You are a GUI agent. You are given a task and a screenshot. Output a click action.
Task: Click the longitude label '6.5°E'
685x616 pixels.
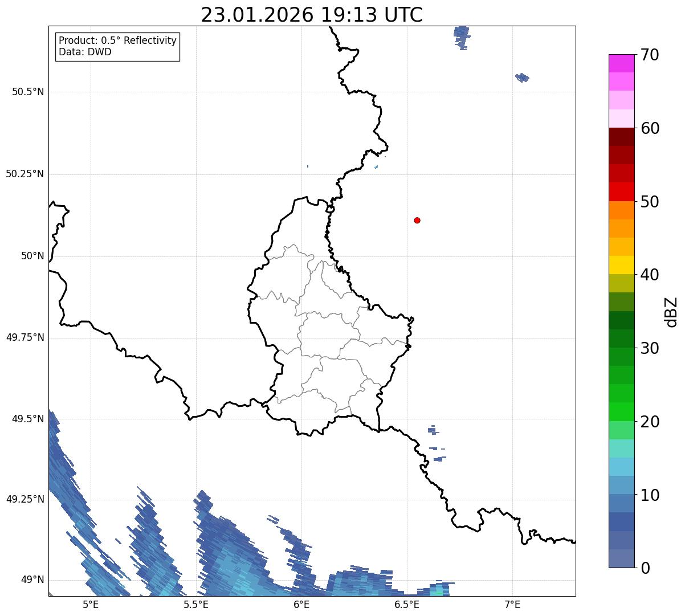click(407, 605)
